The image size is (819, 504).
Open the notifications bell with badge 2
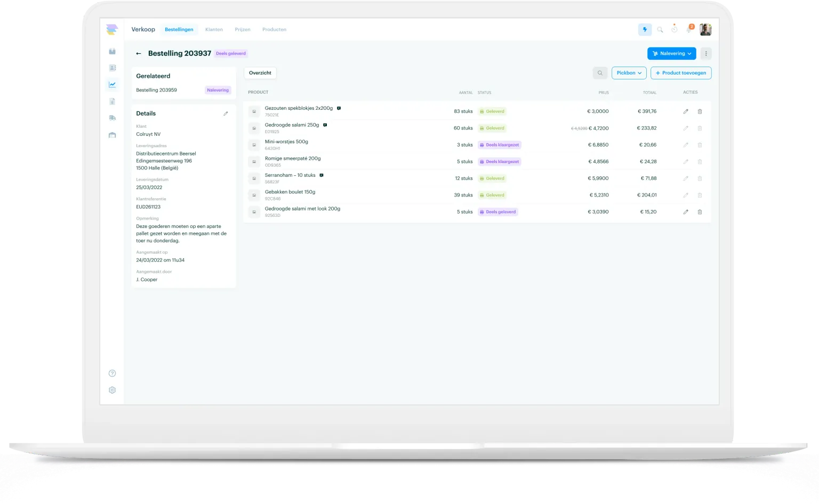point(689,29)
